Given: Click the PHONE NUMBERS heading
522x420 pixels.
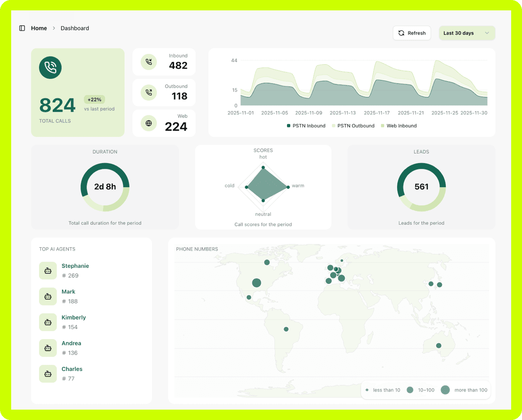Looking at the screenshot, I should coord(197,249).
